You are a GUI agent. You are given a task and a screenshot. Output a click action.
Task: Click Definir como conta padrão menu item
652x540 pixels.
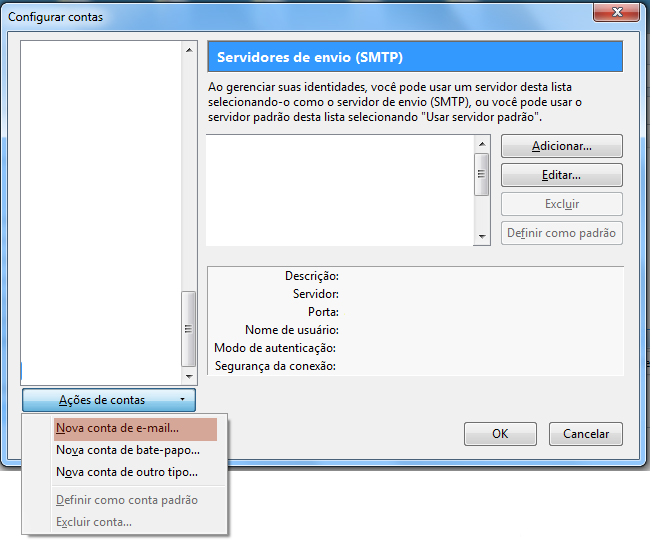point(127,500)
